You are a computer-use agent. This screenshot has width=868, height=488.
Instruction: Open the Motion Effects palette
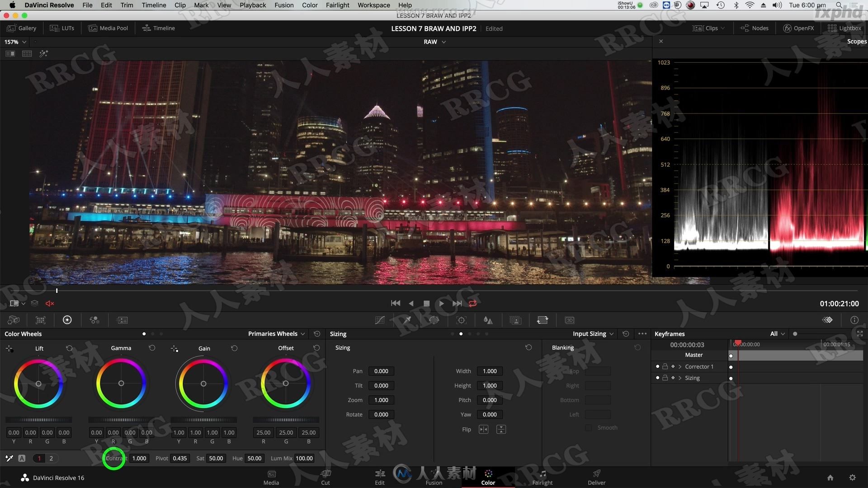point(122,320)
